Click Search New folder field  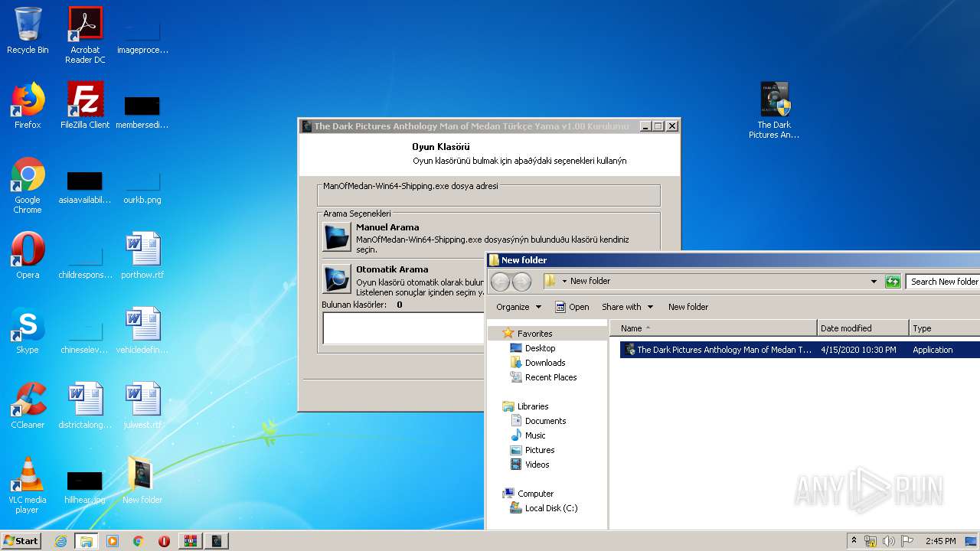(943, 282)
